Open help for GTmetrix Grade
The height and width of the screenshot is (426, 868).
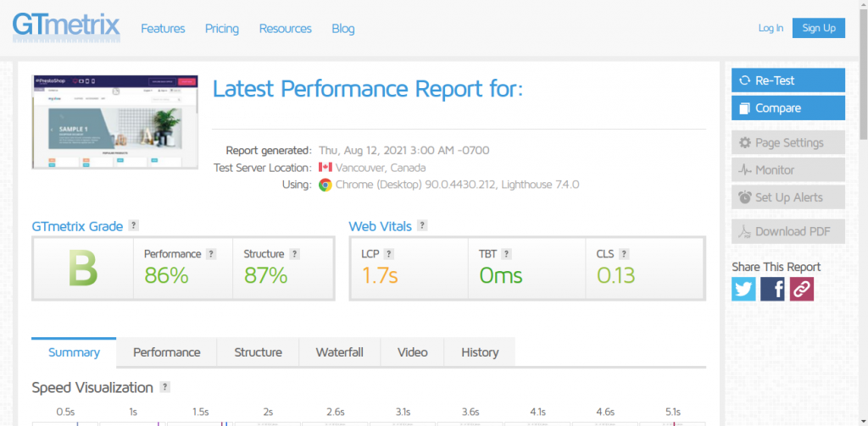133,226
